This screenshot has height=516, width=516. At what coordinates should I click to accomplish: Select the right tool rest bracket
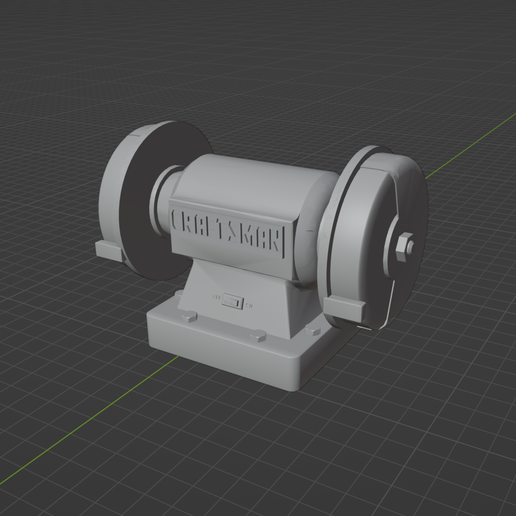pyautogui.click(x=344, y=308)
